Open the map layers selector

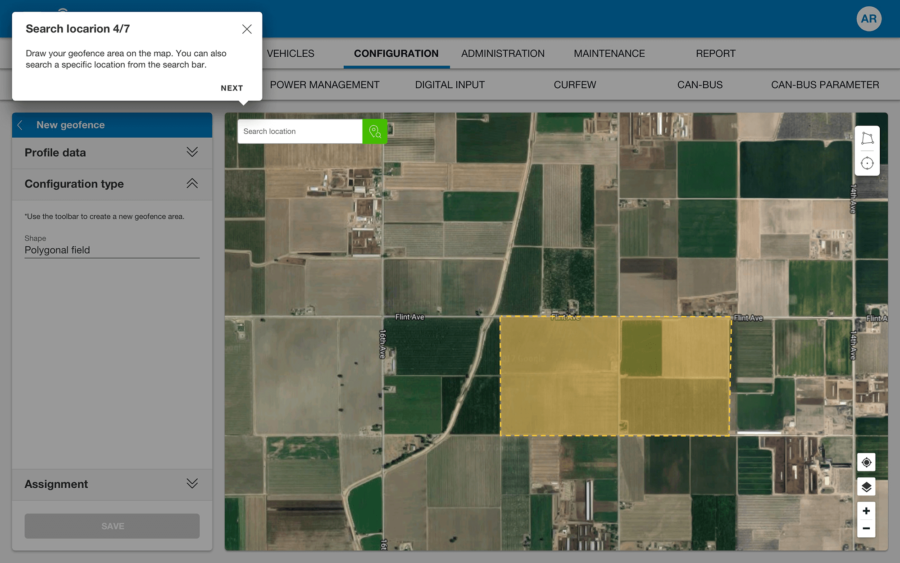[866, 487]
